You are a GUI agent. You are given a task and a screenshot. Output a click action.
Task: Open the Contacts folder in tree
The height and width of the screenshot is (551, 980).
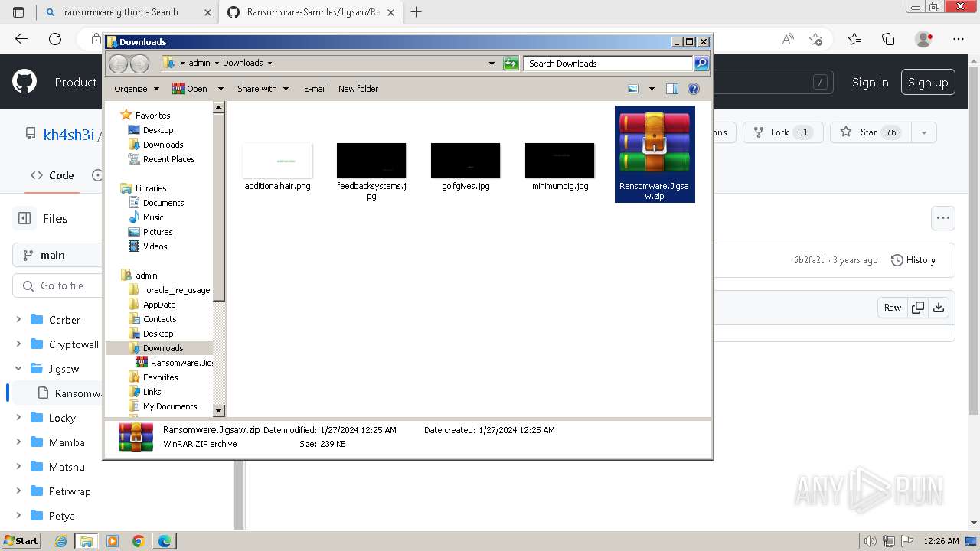[x=159, y=319]
